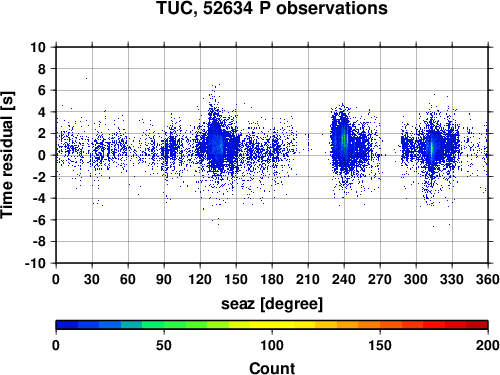Click the 'Time residual [s]' y-axis label
Viewport: 500px width, 375px height.
click(7, 155)
